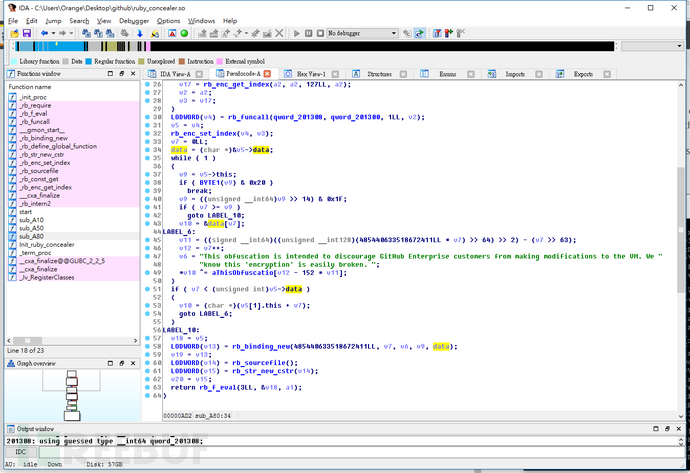This screenshot has height=473, width=690.
Task: Toggle breakpoint dot on line 30
Action: point(147,117)
